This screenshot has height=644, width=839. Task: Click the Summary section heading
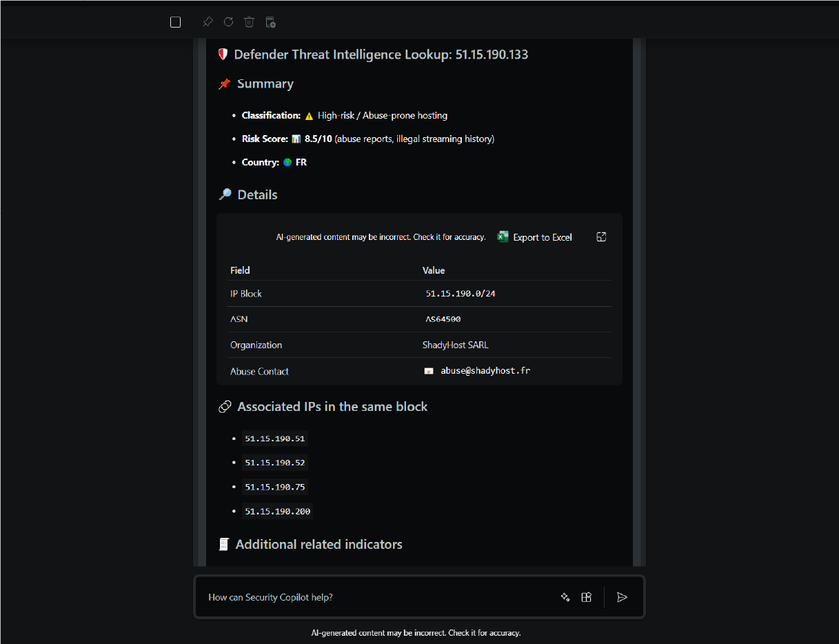pyautogui.click(x=265, y=84)
